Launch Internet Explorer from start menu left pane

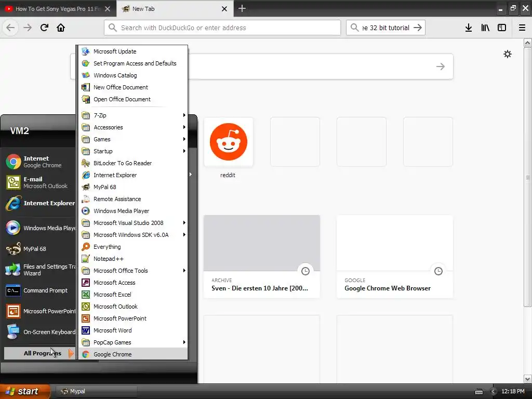click(40, 203)
